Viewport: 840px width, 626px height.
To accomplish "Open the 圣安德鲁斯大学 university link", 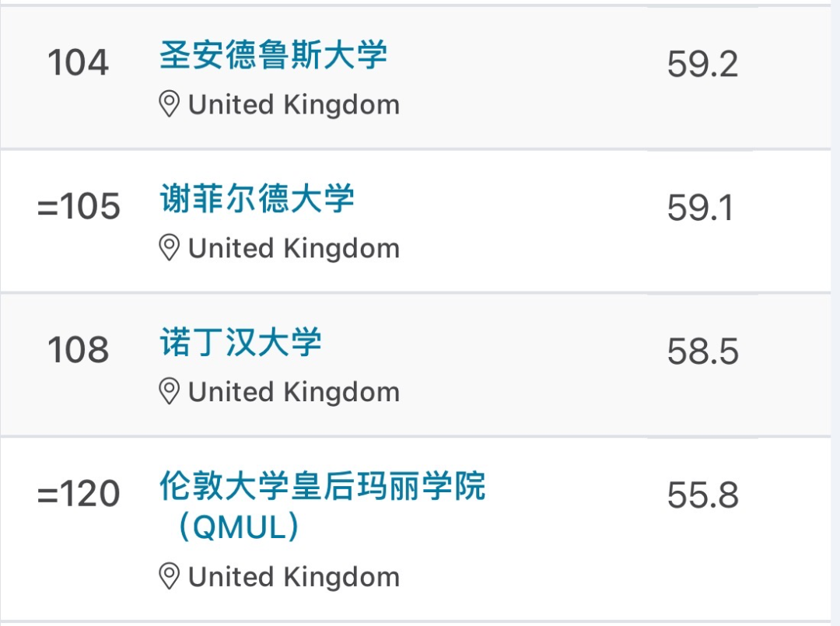I will pyautogui.click(x=273, y=56).
